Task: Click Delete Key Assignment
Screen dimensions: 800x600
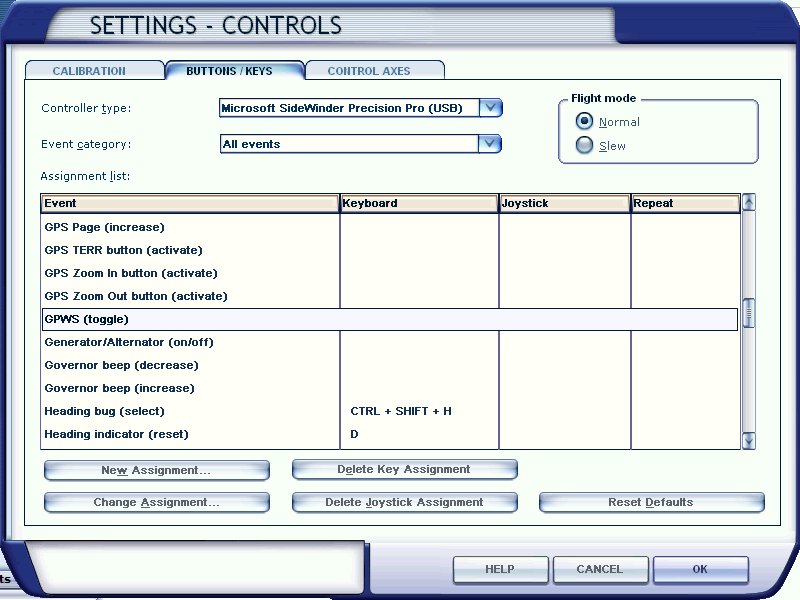Action: pyautogui.click(x=404, y=469)
